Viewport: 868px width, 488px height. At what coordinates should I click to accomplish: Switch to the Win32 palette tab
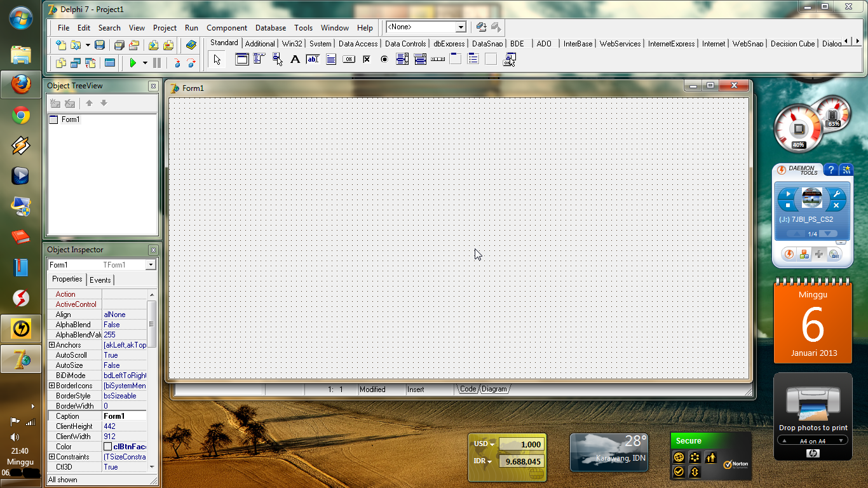292,44
